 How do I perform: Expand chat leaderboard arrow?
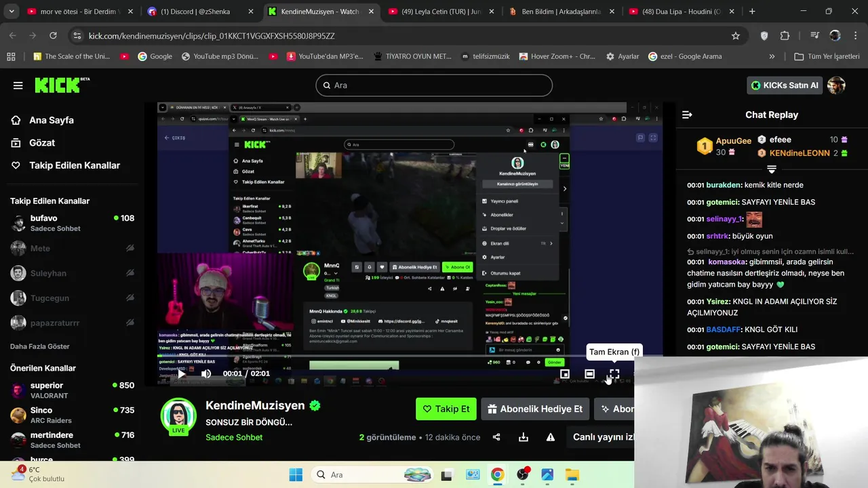(772, 169)
